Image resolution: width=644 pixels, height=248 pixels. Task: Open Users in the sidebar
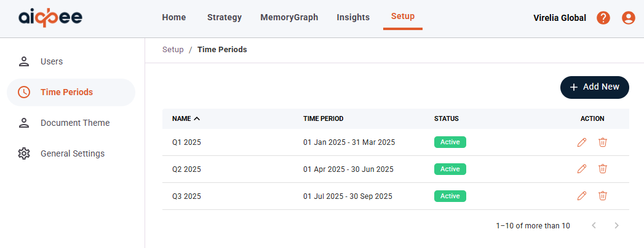52,61
